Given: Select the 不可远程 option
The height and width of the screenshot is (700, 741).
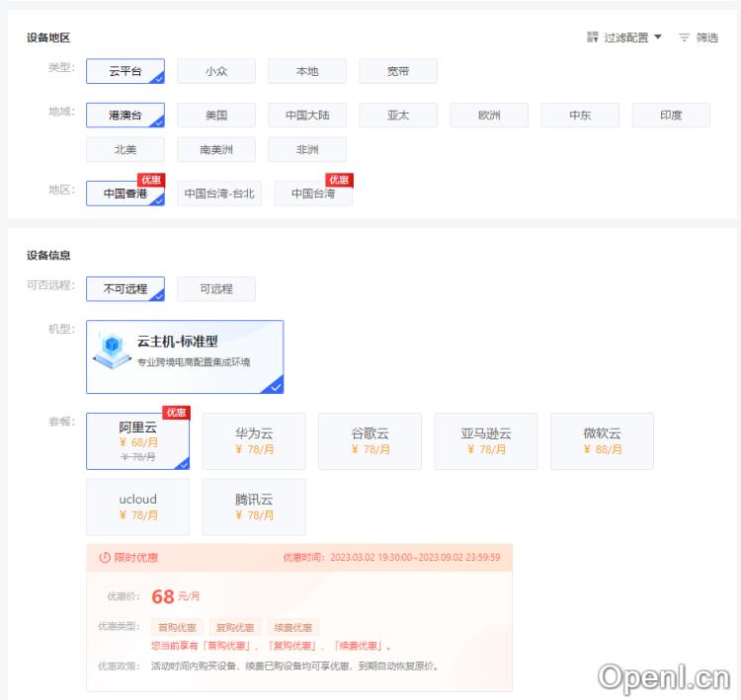Looking at the screenshot, I should click(125, 289).
